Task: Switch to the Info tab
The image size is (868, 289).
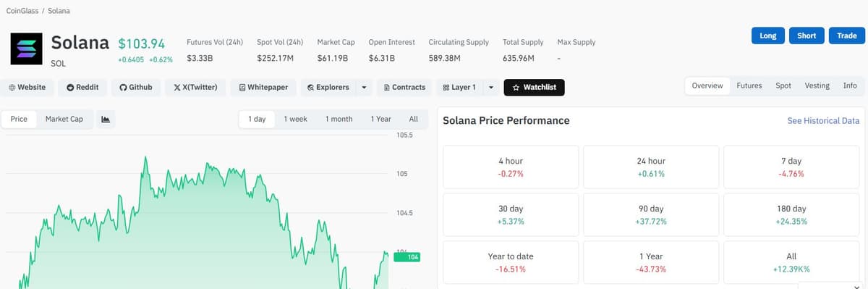Action: [850, 85]
